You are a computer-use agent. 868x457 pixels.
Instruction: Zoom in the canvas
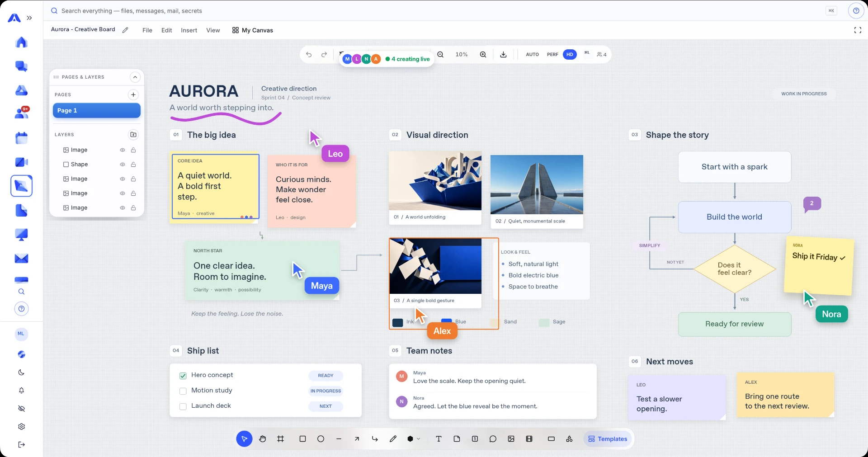point(483,55)
